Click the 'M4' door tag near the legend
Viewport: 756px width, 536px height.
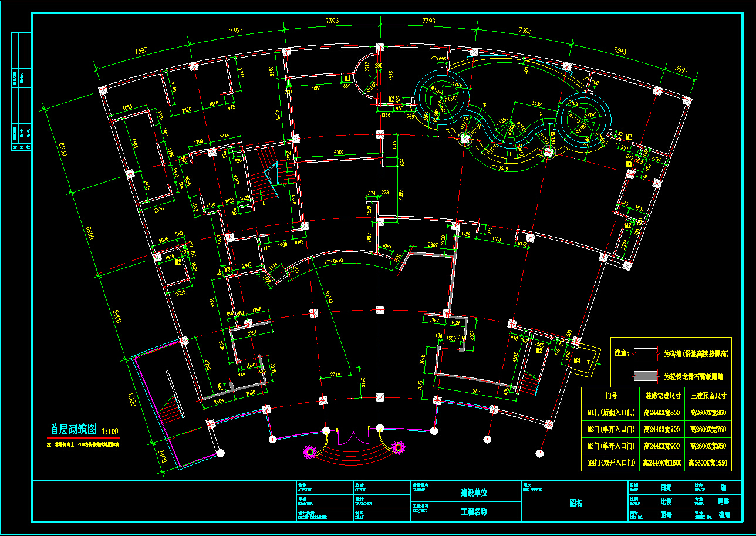(577, 361)
